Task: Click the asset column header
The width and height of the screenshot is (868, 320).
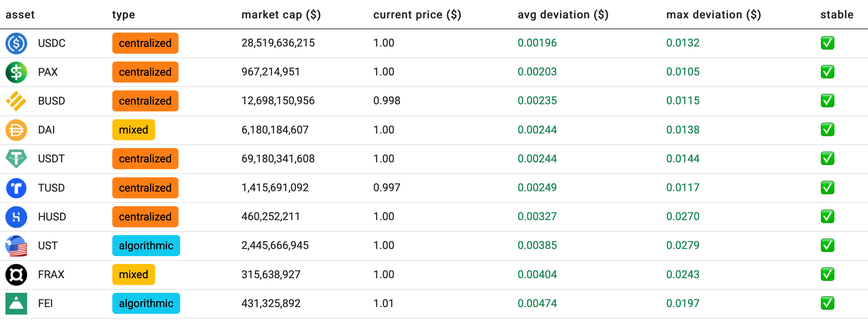Action: tap(20, 15)
